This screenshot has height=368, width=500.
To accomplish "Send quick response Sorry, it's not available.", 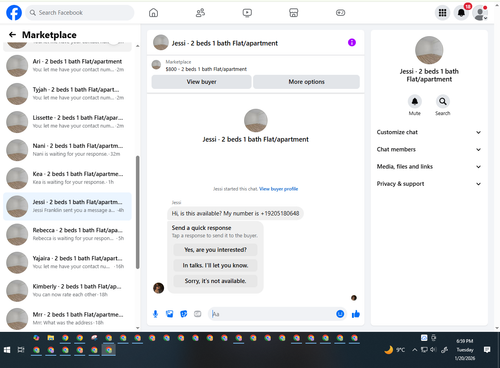I will [x=215, y=281].
